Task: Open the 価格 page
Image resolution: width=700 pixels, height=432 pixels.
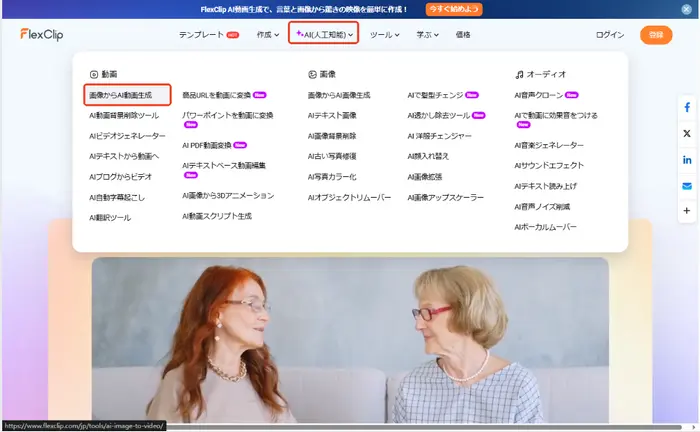Action: pyautogui.click(x=463, y=34)
